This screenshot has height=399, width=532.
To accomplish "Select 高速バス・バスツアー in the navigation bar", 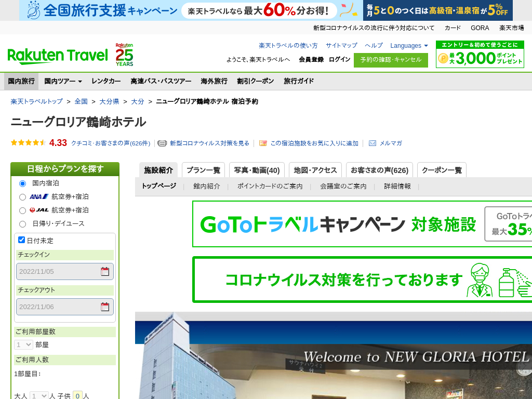I will (161, 82).
